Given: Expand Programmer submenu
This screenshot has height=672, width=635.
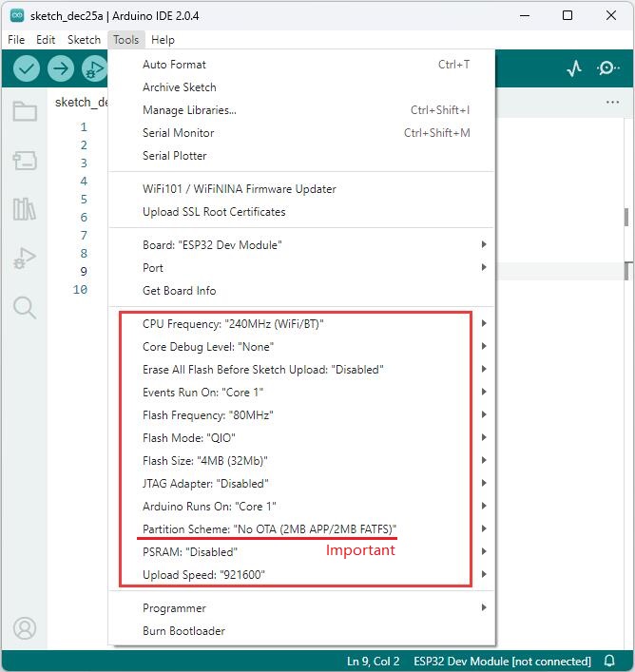Looking at the screenshot, I should tap(301, 608).
